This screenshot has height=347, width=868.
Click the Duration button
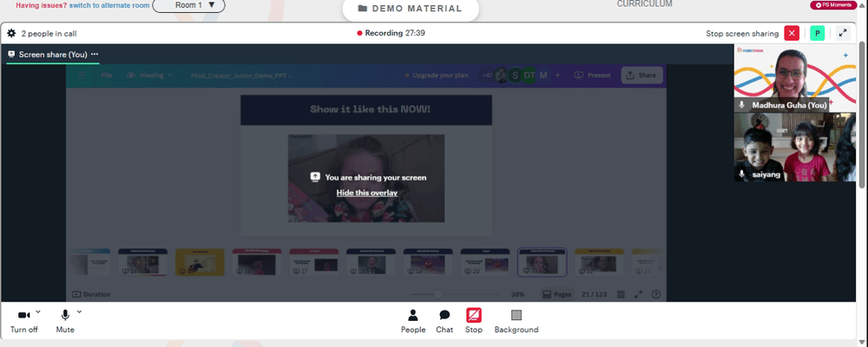[91, 294]
